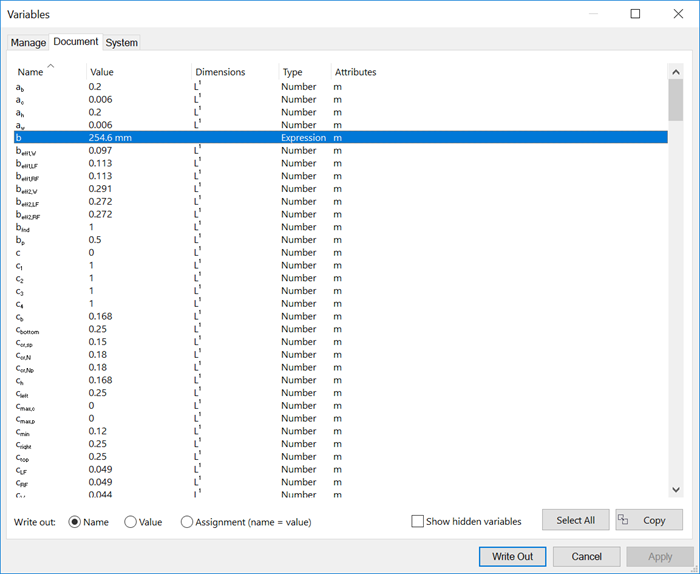Select the variable row with value 0.291

coord(341,189)
